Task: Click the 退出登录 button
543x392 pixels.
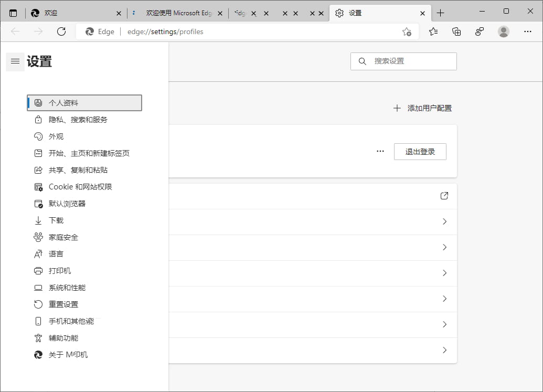Action: [x=420, y=152]
